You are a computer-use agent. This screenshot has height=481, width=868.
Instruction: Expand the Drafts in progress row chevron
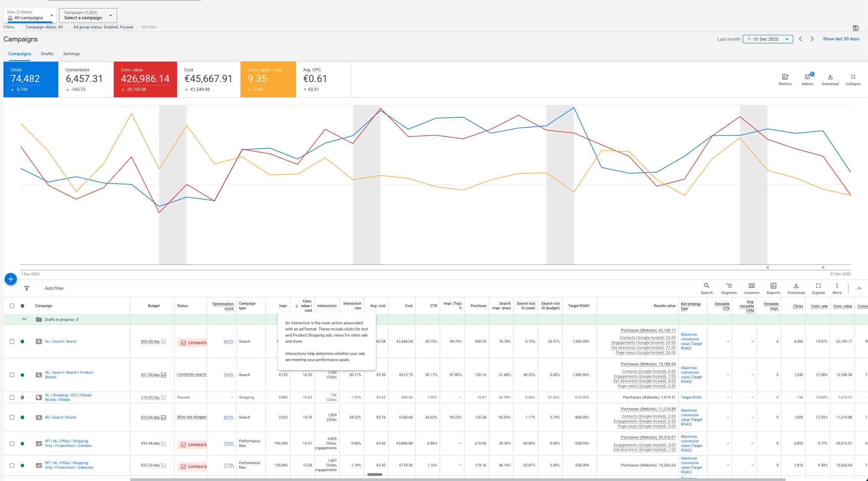click(x=24, y=319)
